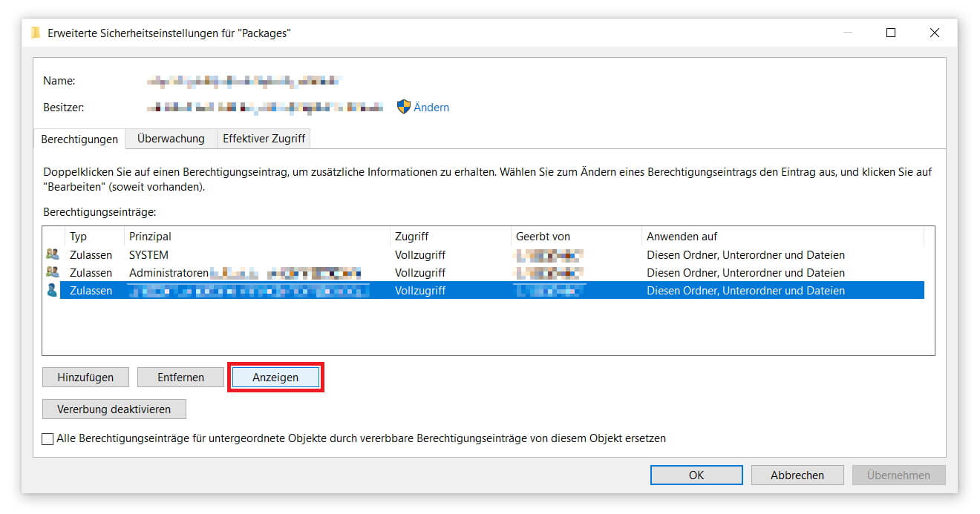The image size is (980, 514).
Task: Dismiss the dialog with Abbrechen
Action: tap(797, 475)
